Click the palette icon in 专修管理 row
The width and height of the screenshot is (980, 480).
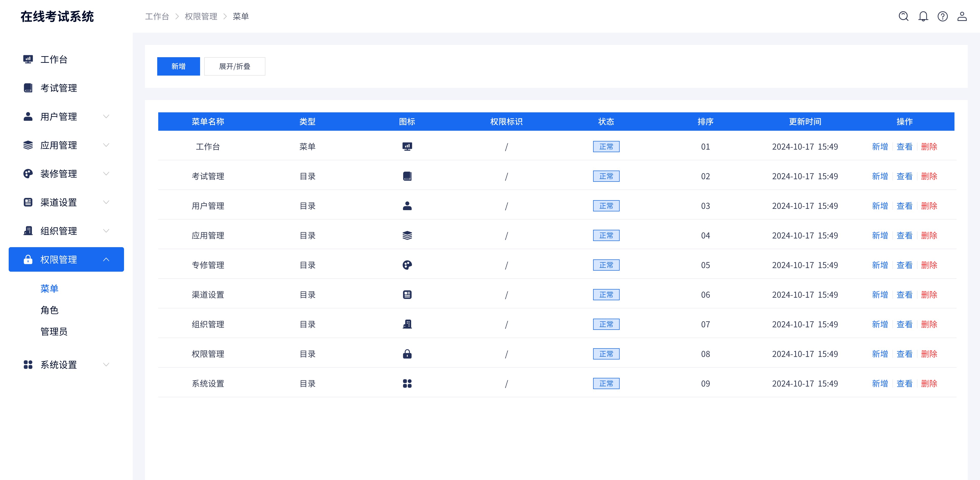pyautogui.click(x=407, y=265)
